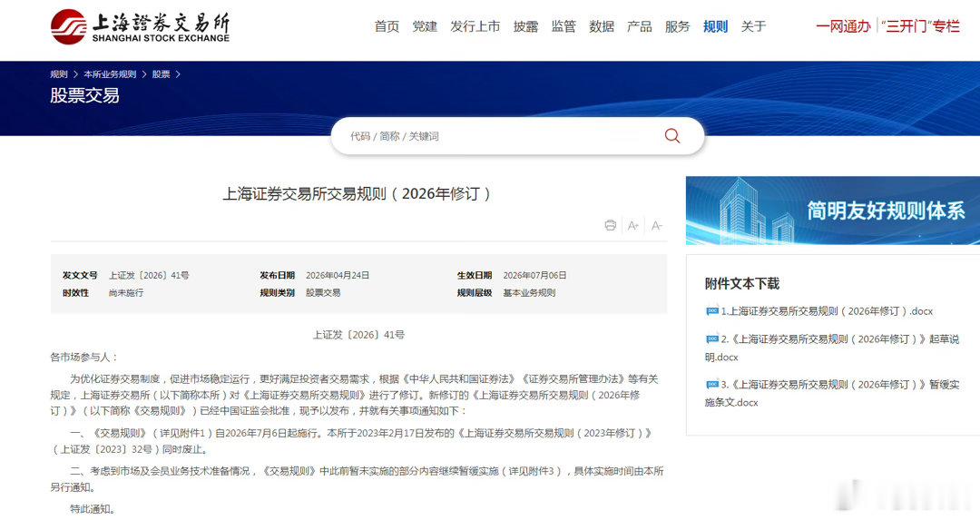Click the 尚未施行 status value
The image size is (980, 520).
click(126, 292)
